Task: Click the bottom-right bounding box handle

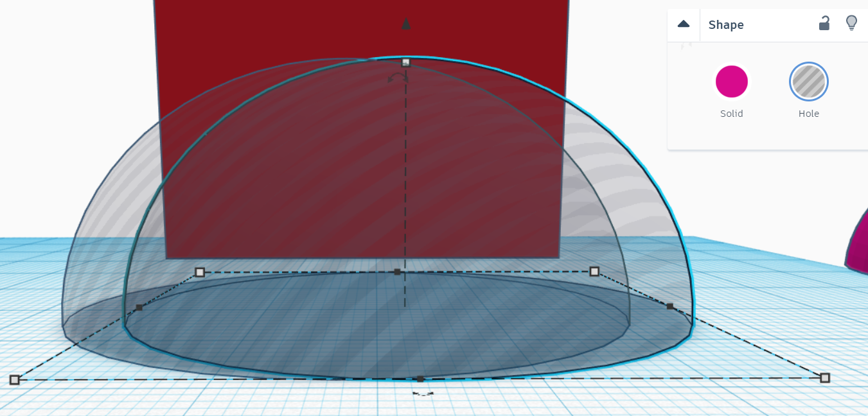Action: [x=824, y=378]
